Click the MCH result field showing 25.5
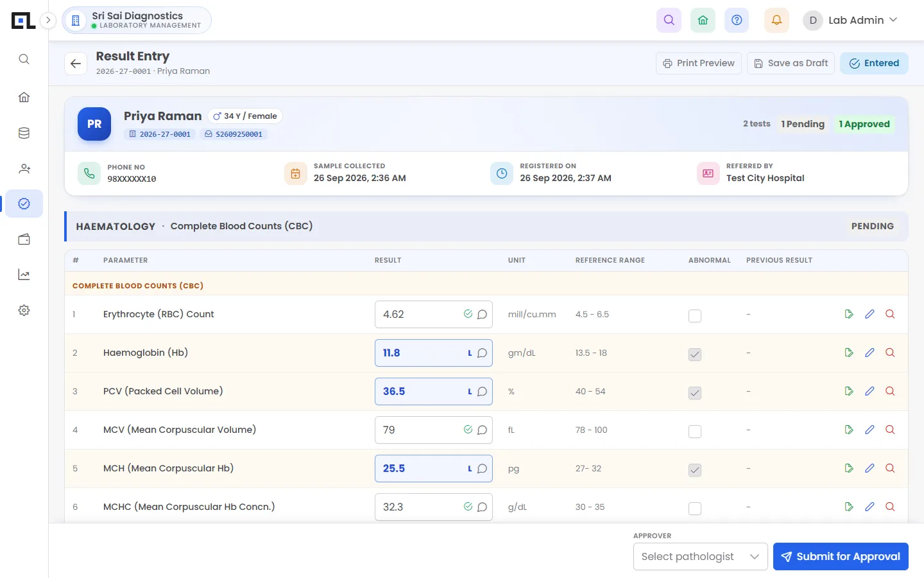The height and width of the screenshot is (578, 924). pos(434,468)
